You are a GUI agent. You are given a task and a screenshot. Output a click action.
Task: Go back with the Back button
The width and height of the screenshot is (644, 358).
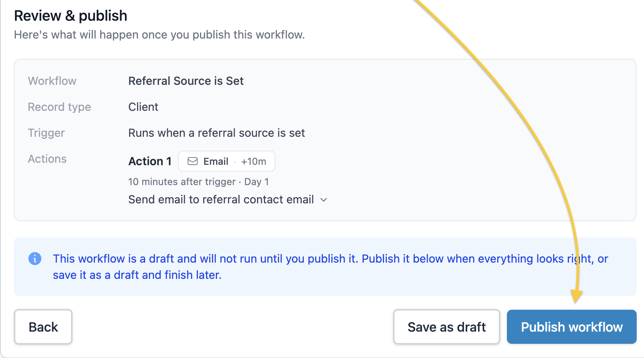pos(43,327)
